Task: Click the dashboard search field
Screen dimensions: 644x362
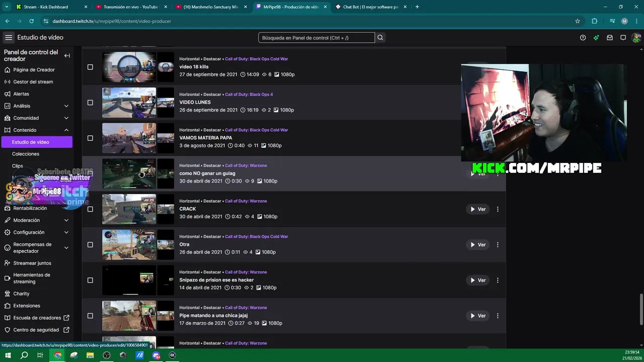Action: point(316,38)
